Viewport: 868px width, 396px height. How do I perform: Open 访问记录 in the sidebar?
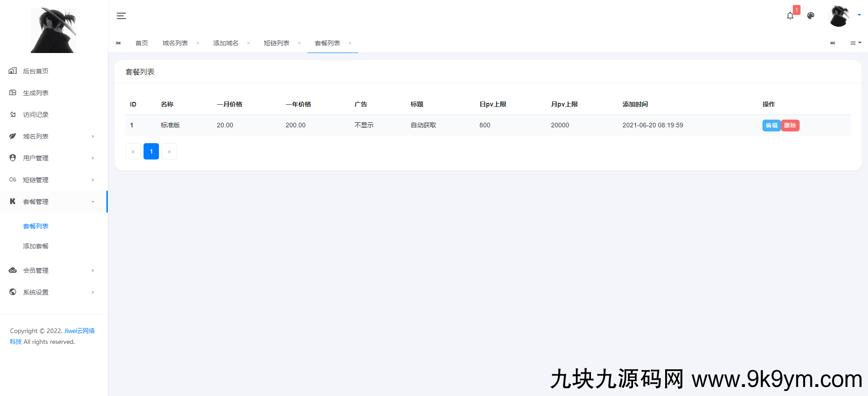coord(36,115)
